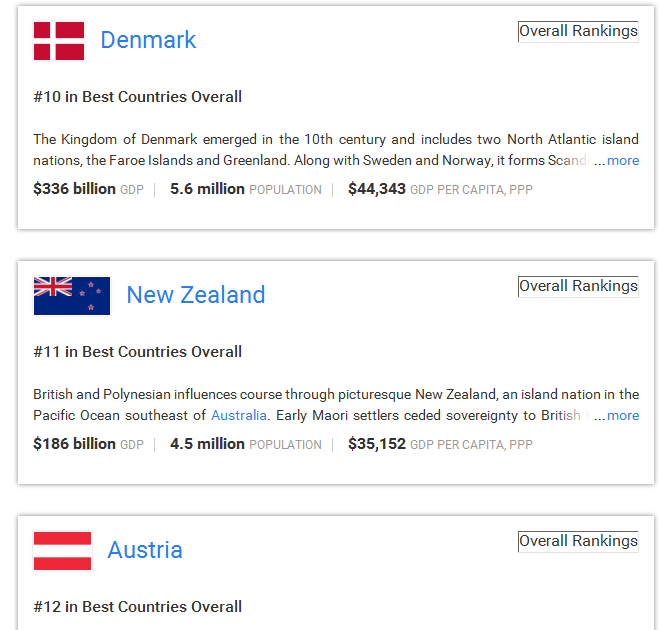Image resolution: width=660 pixels, height=630 pixels.
Task: Open the Denmark country page link
Action: click(148, 40)
